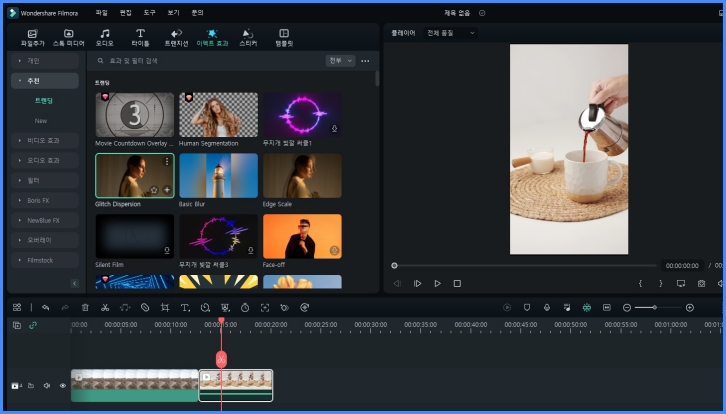Open the 파일추가 import media tab
This screenshot has height=414, width=726.
[x=32, y=38]
